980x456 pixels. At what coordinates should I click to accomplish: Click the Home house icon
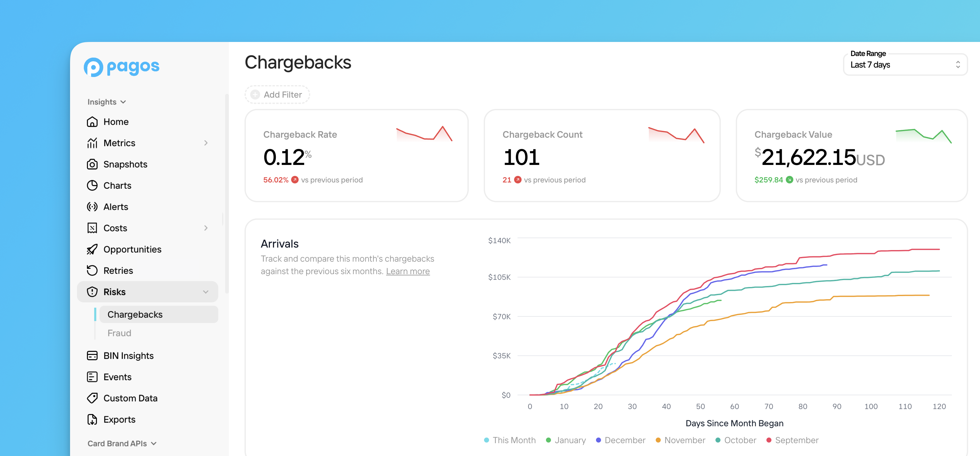click(92, 122)
